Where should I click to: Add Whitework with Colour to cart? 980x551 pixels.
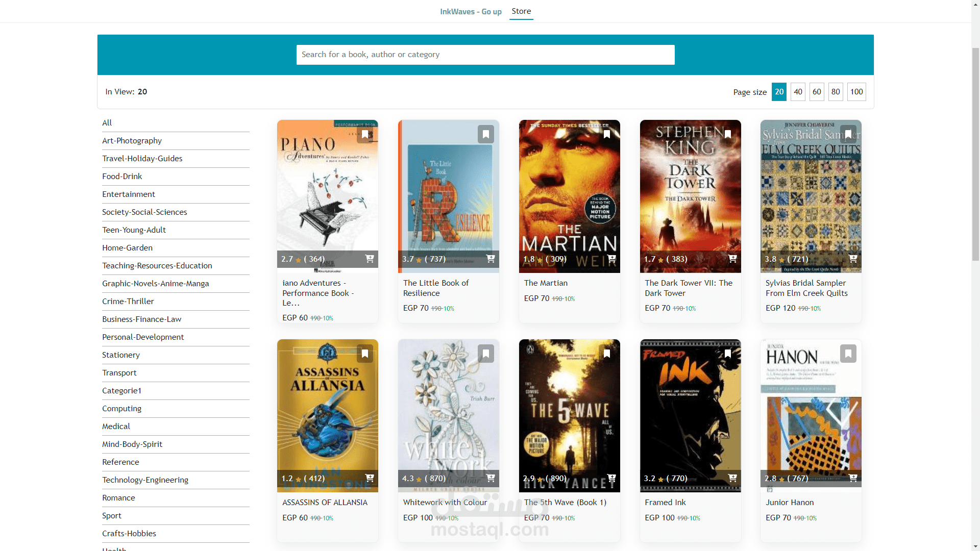click(x=491, y=478)
